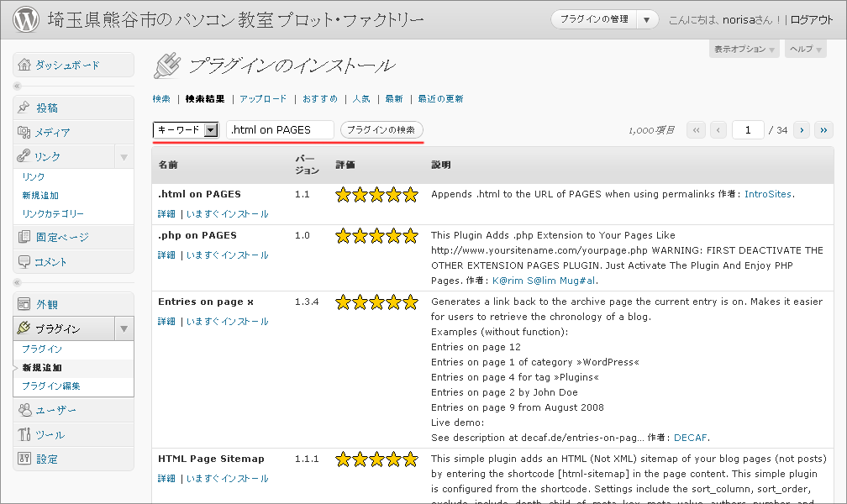Open details for HTML Page Sitemap
Image resolution: width=847 pixels, height=504 pixels.
pos(166,479)
